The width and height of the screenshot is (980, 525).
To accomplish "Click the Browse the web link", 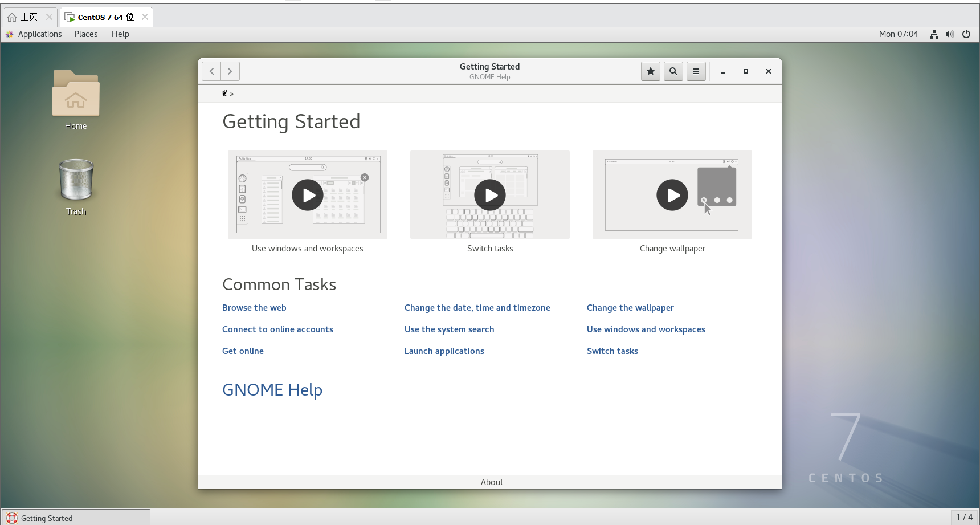I will pyautogui.click(x=254, y=308).
